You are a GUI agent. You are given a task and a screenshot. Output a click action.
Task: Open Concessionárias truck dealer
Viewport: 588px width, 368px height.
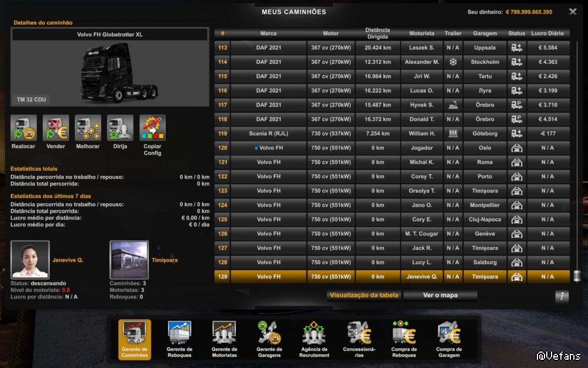359,340
